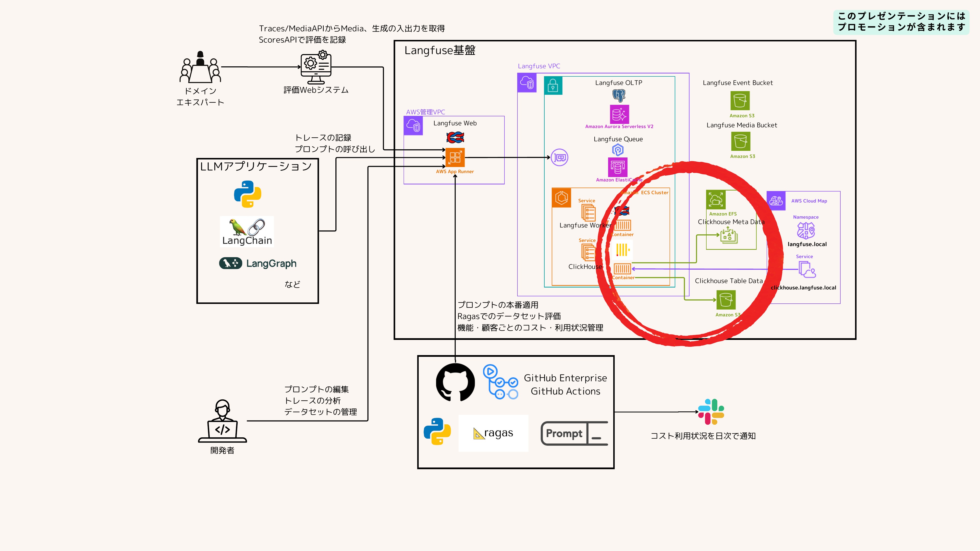Screen dimensions: 980x551
Task: Click the '開発者' label
Action: pos(222,451)
